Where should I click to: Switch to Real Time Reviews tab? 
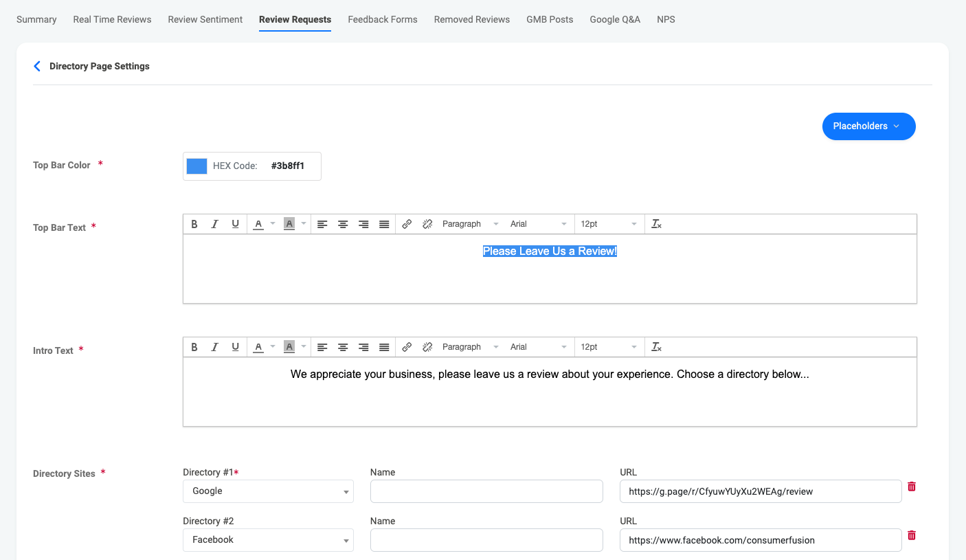[x=112, y=19]
